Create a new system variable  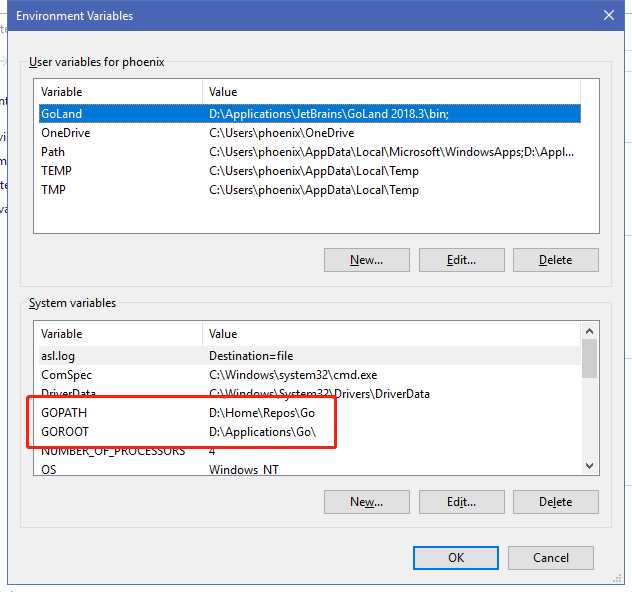pyautogui.click(x=367, y=502)
